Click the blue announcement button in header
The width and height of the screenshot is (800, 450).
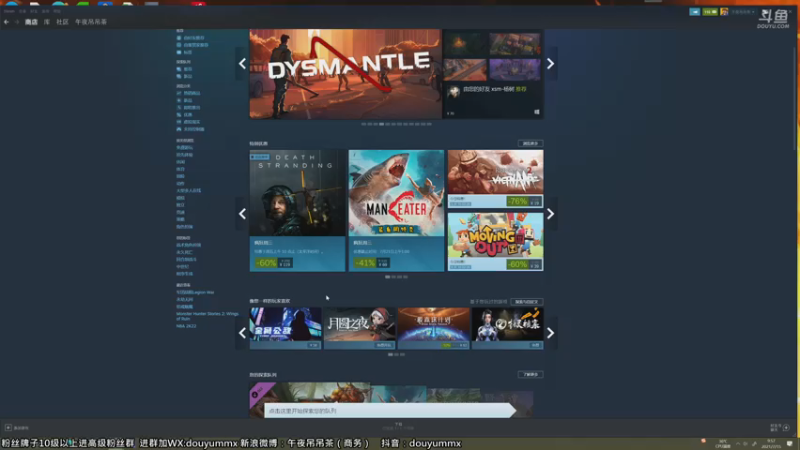click(x=694, y=12)
